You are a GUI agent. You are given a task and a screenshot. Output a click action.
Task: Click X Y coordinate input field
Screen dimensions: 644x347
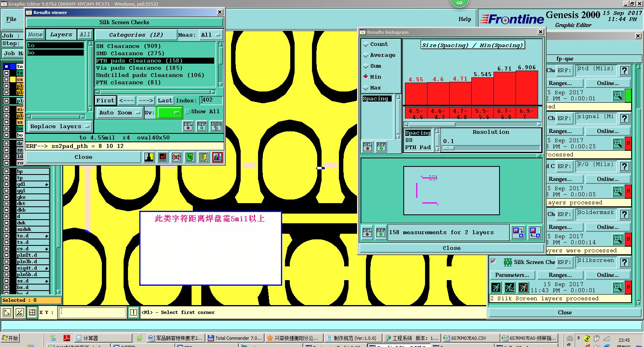tap(92, 312)
